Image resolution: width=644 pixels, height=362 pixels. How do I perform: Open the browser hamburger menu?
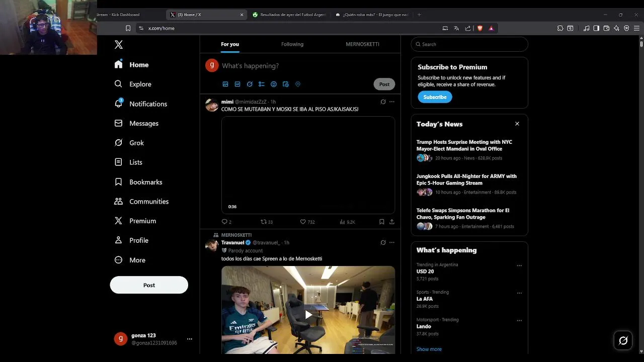636,28
